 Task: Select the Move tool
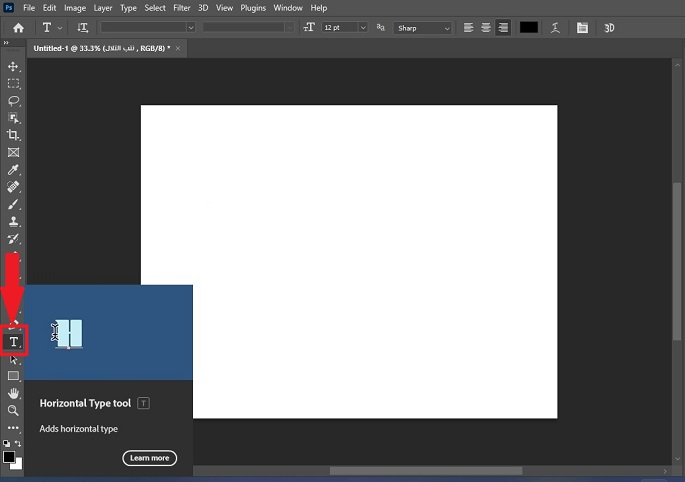(x=13, y=66)
